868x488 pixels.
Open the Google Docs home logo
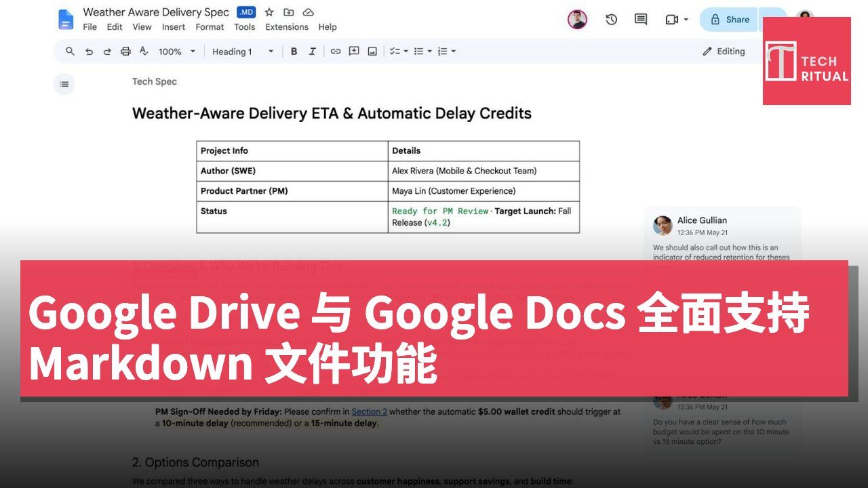tap(66, 20)
